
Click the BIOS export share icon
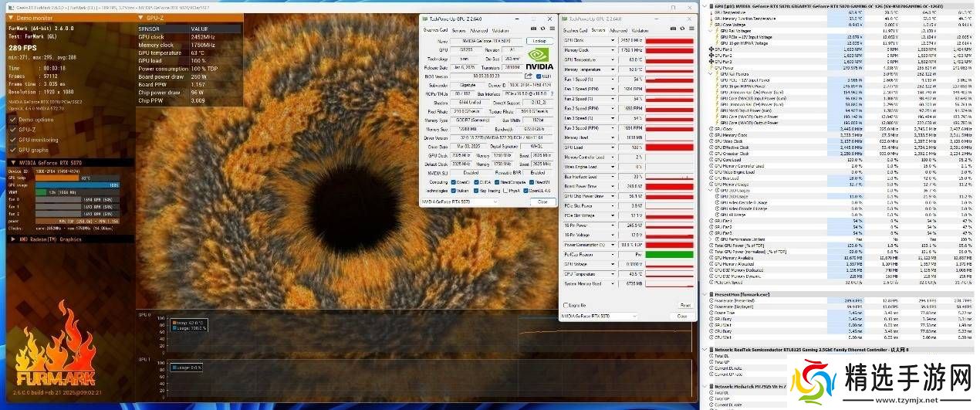coord(529,76)
